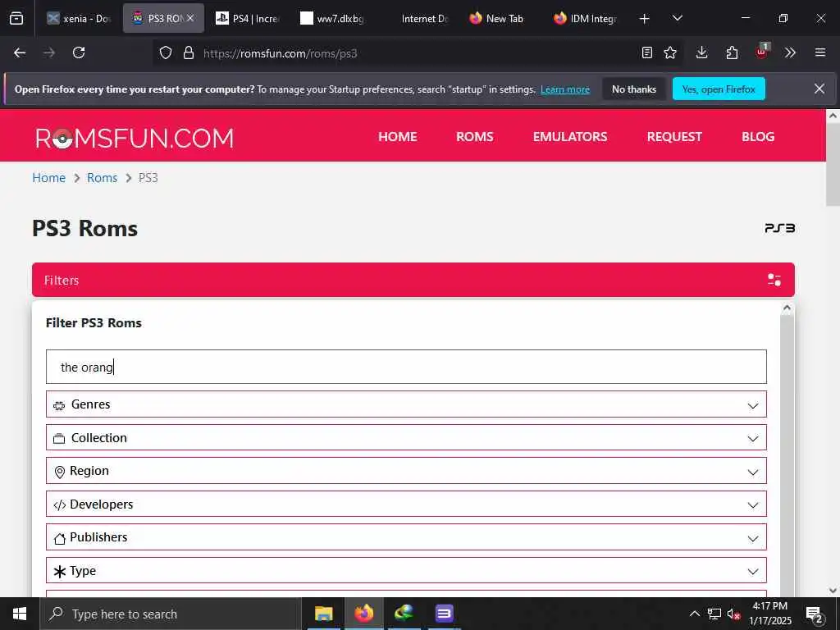
Task: Open Windows Start menu
Action: (20, 614)
